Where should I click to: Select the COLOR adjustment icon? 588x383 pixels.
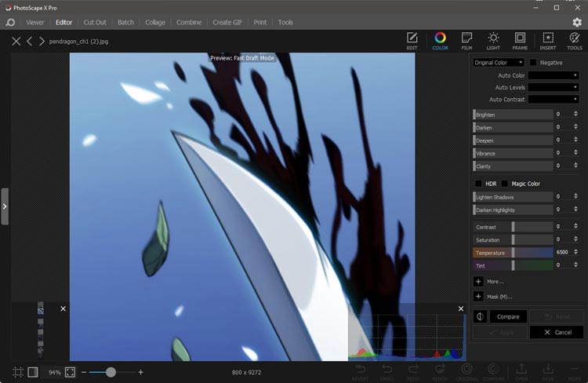pyautogui.click(x=441, y=41)
